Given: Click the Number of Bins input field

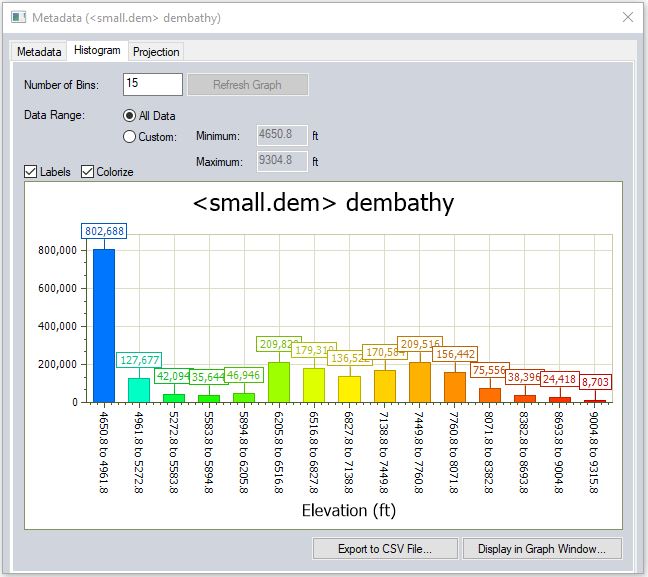Looking at the screenshot, I should [152, 85].
